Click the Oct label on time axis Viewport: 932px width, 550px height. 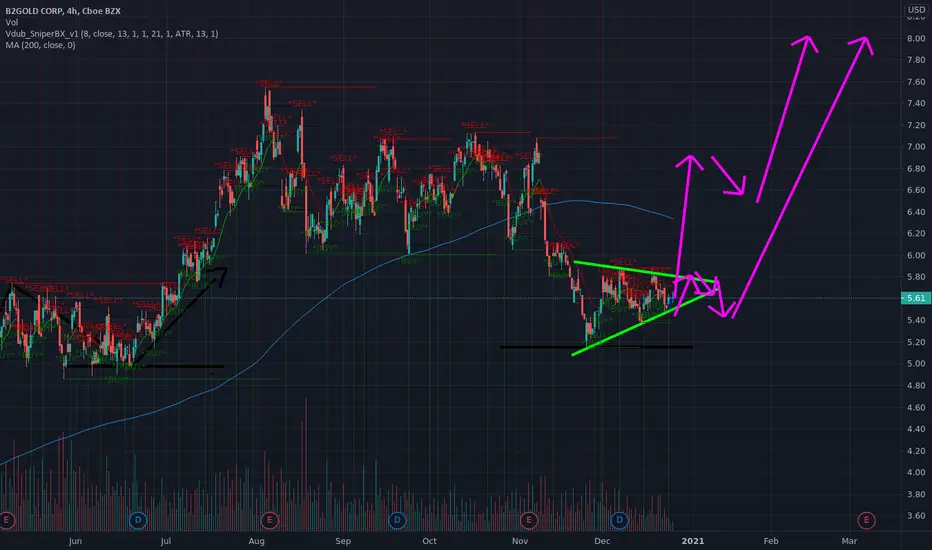coord(429,541)
